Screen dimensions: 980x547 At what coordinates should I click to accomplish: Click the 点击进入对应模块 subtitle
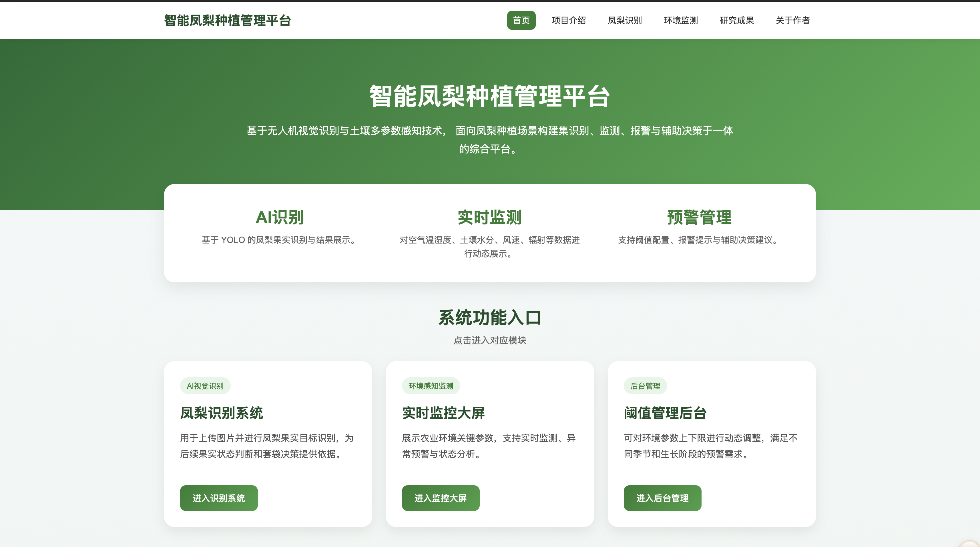[x=490, y=340]
